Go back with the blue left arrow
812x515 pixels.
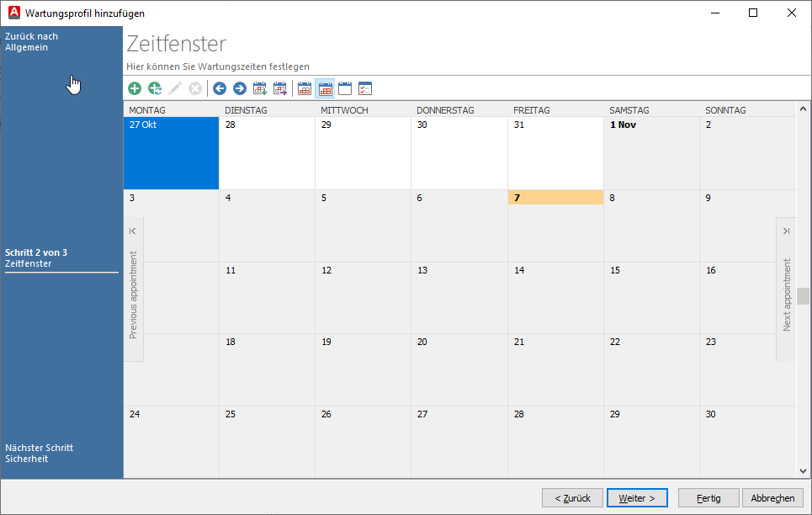click(220, 88)
